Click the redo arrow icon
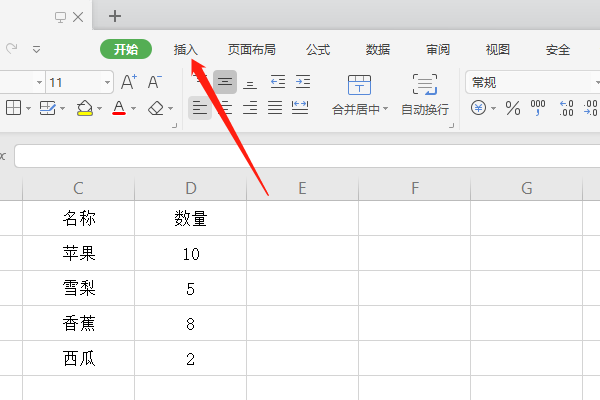The image size is (600, 400). point(11,49)
